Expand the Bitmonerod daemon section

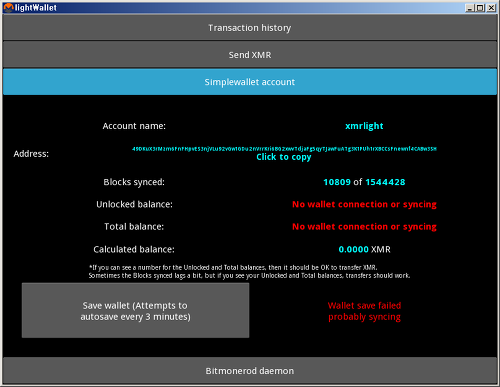[250, 371]
